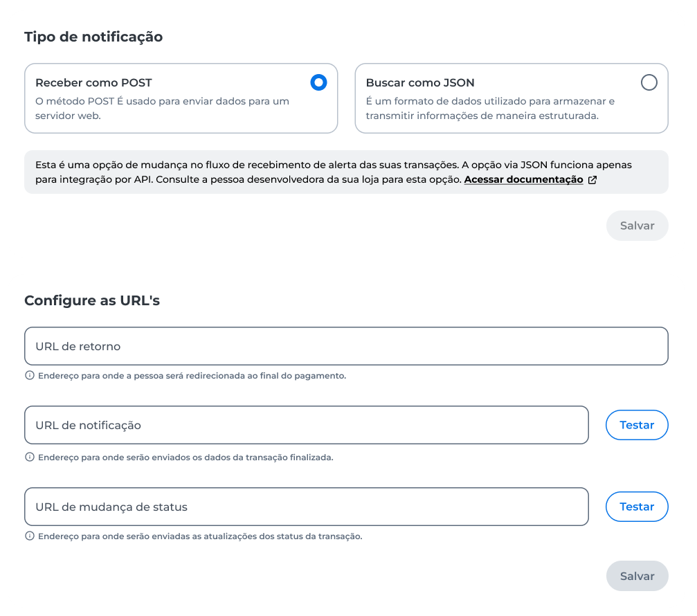Click Salvar in the Configure as URL's section
This screenshot has width=697, height=616.
pyautogui.click(x=637, y=576)
